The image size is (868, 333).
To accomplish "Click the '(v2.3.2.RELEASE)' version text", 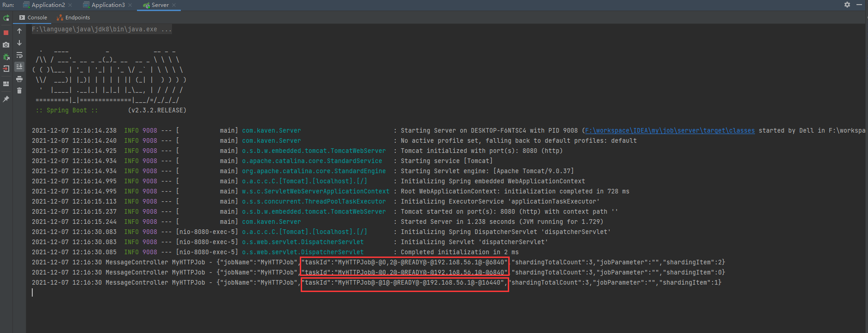I will pos(157,111).
